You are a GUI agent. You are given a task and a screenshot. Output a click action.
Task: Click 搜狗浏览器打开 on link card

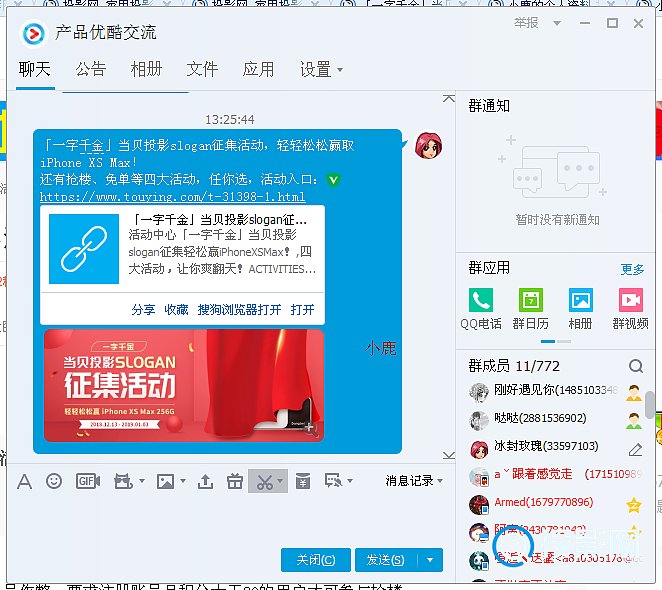point(239,310)
